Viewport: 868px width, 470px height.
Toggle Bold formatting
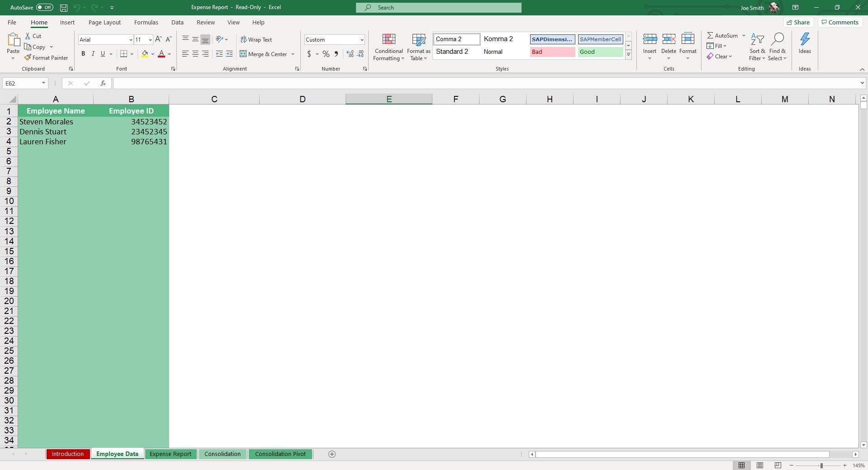pyautogui.click(x=83, y=54)
